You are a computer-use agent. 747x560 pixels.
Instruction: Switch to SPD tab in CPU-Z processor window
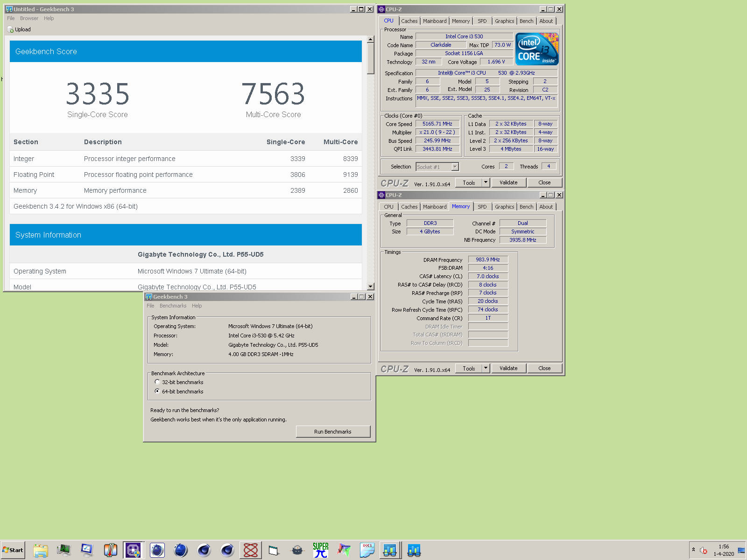tap(482, 21)
